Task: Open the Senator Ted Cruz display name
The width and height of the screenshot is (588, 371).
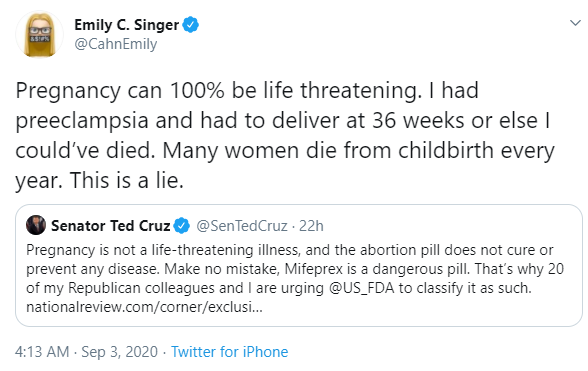Action: (111, 226)
